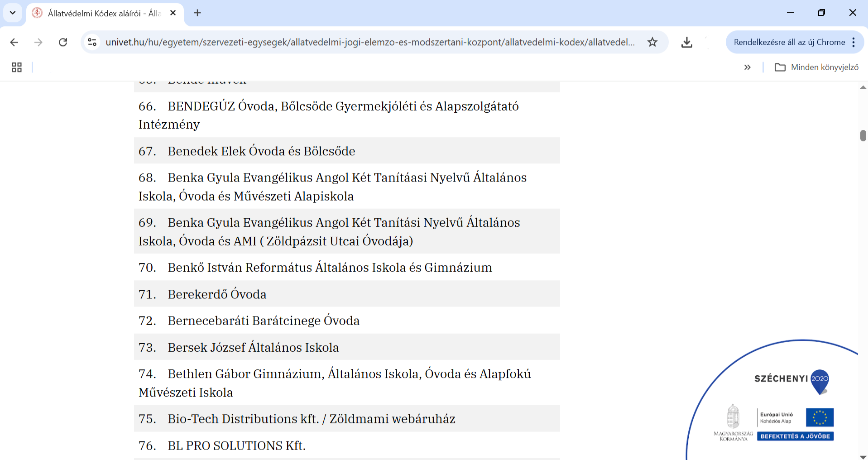This screenshot has height=460, width=868.
Task: Select row 76 BL PRO SOLUTIONS Kft.
Action: [x=347, y=445]
